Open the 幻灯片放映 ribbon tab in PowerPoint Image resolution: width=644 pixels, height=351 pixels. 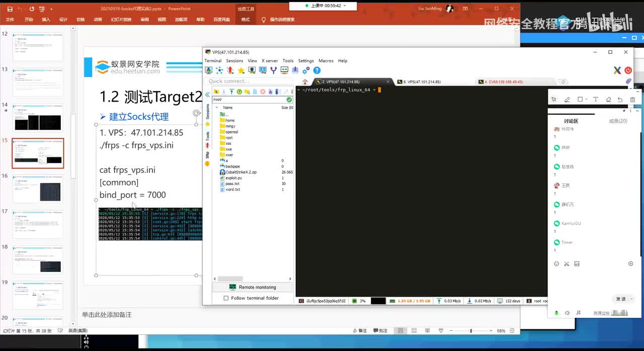coord(121,20)
